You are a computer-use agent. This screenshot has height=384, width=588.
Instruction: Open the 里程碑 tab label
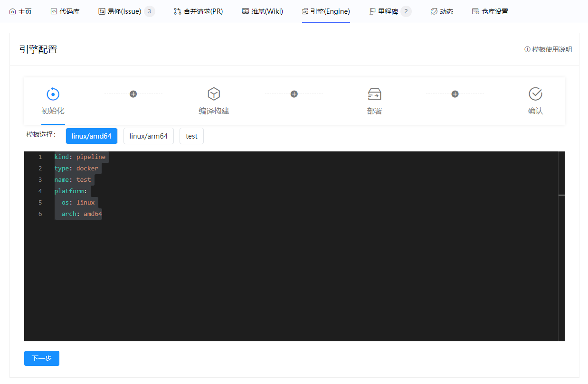tap(388, 11)
